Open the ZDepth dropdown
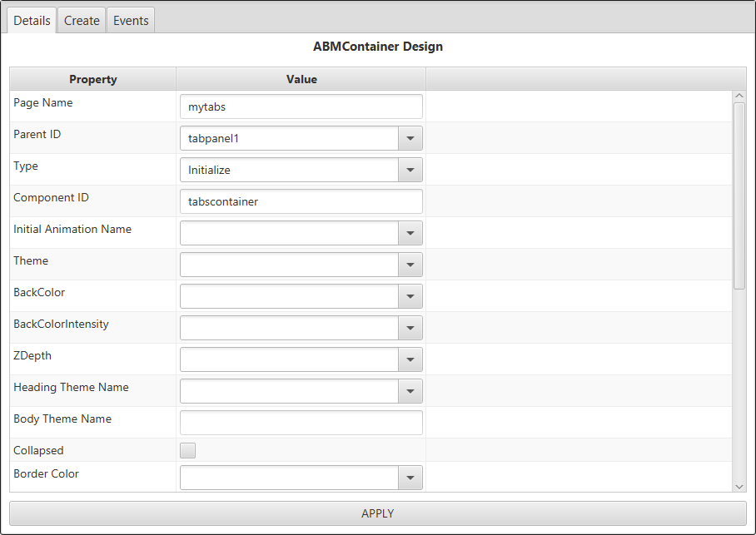756x535 pixels. [410, 359]
